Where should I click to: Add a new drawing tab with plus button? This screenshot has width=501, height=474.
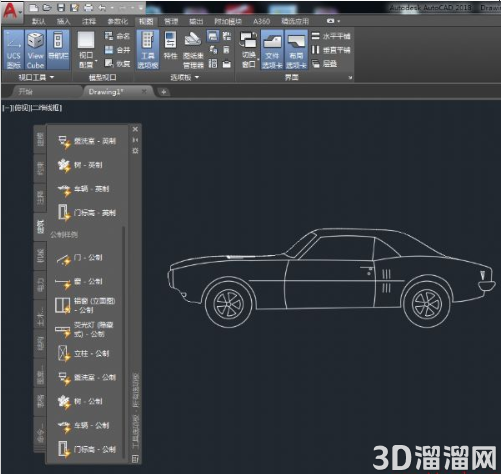(x=164, y=92)
